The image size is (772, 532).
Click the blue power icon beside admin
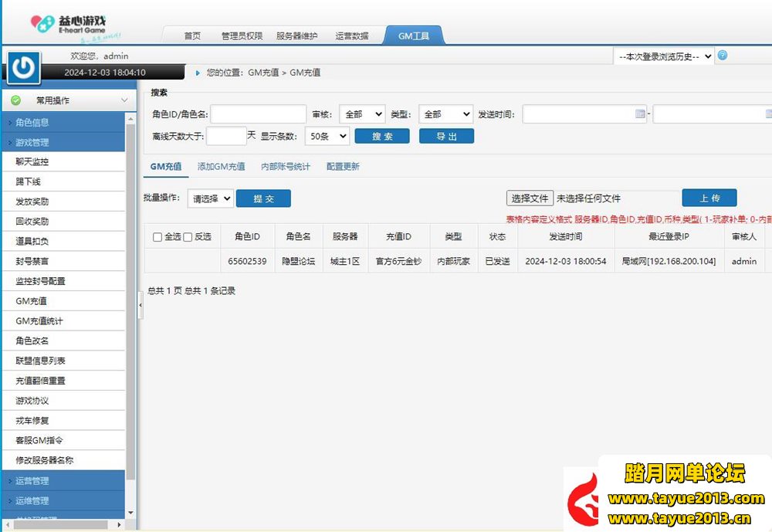pyautogui.click(x=24, y=67)
